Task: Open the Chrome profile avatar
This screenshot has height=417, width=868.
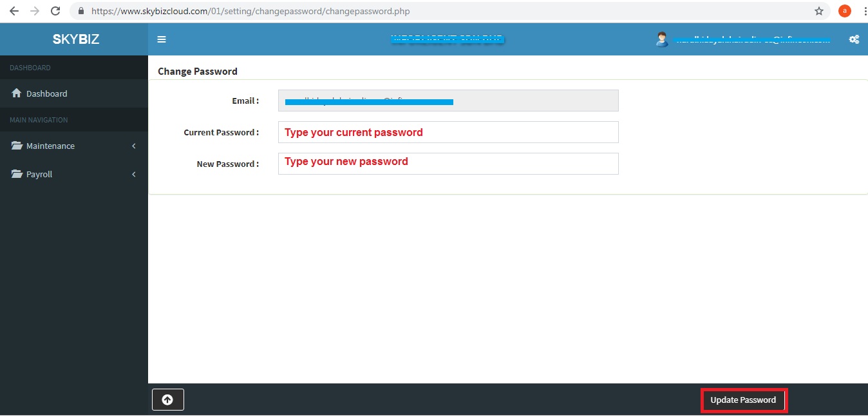Action: (x=844, y=11)
